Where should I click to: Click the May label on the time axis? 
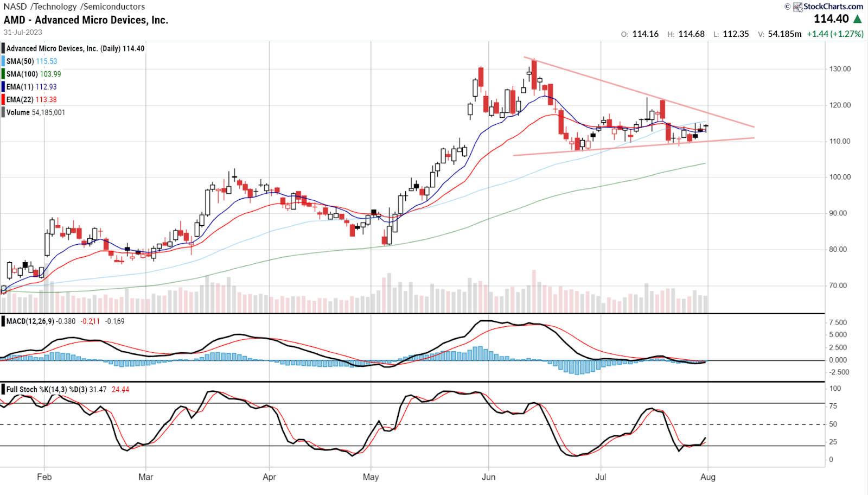[x=371, y=477]
